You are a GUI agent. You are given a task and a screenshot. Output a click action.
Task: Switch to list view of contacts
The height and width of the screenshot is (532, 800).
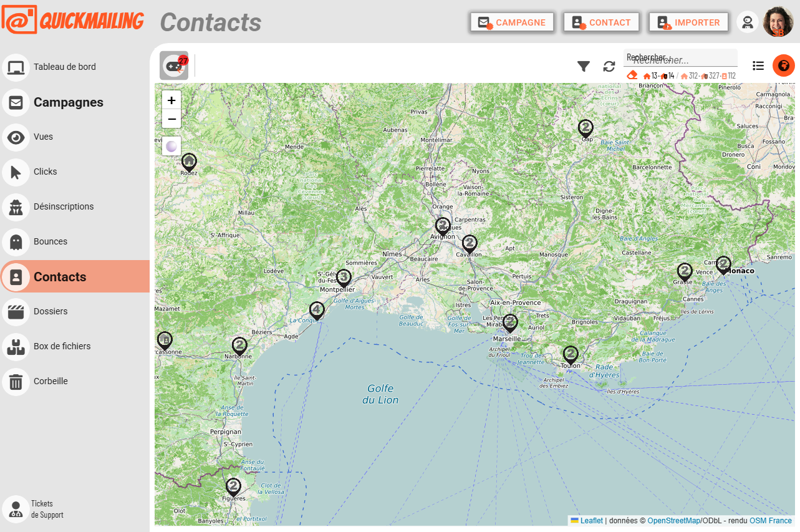758,65
